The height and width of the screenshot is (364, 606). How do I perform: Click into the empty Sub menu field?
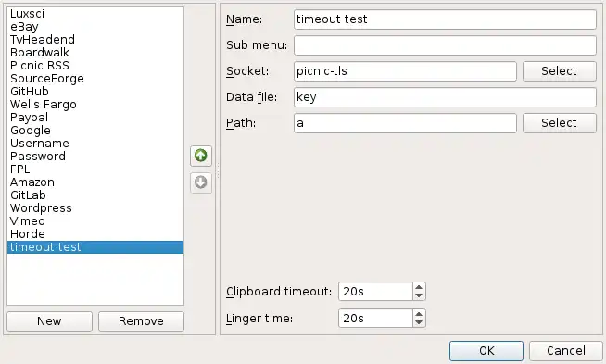click(445, 45)
